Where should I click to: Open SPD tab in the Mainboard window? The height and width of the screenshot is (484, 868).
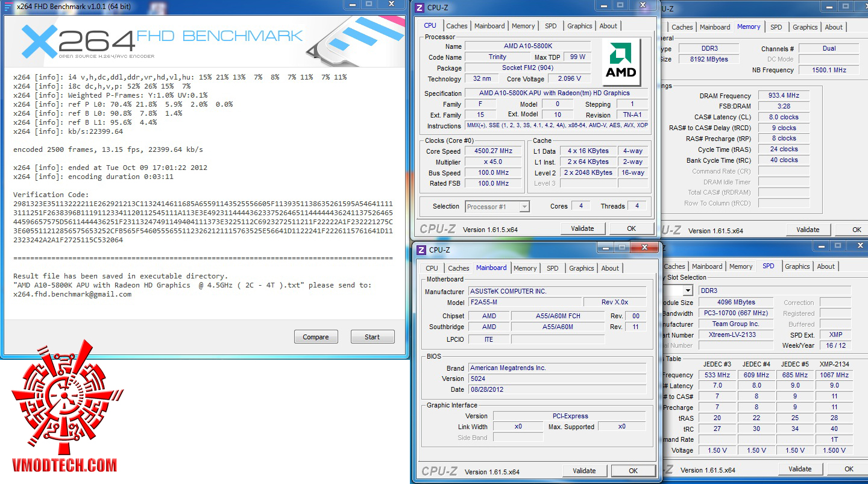(552, 268)
